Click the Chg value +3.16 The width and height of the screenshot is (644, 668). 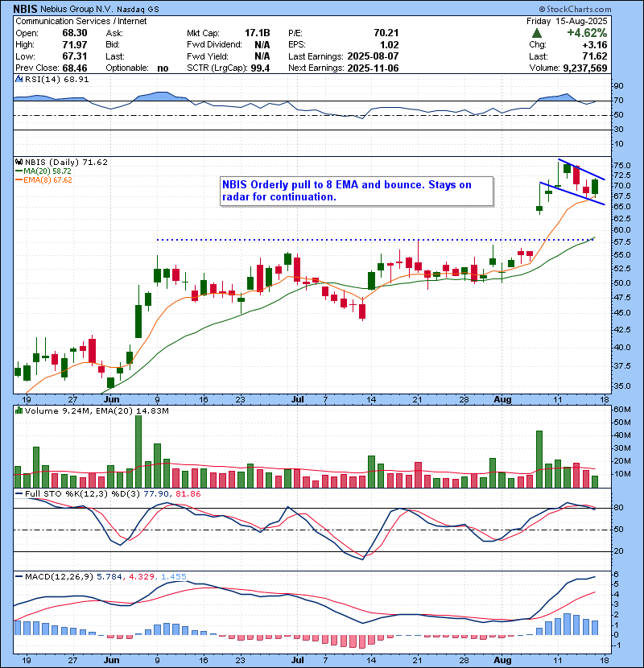click(595, 45)
